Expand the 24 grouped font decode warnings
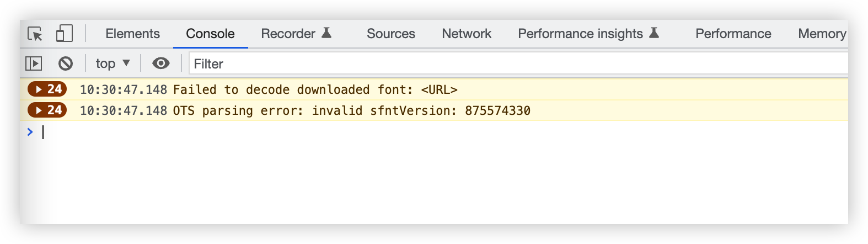This screenshot has height=244, width=868. click(47, 89)
